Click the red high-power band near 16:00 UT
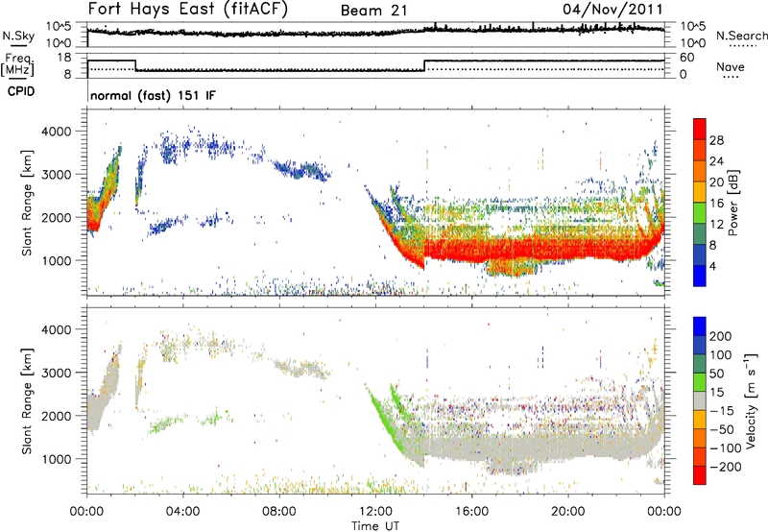Viewport: 768px width, 532px height. [x=471, y=250]
